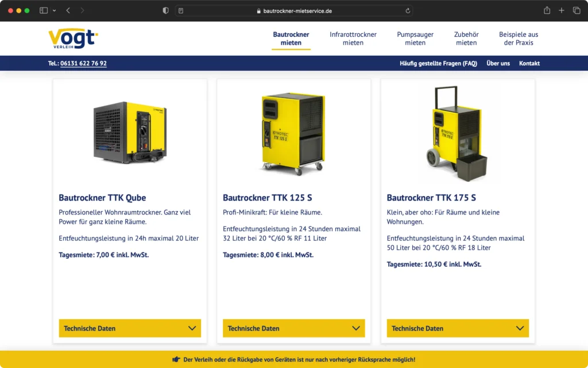Image resolution: width=588 pixels, height=368 pixels.
Task: Click chevron arrow in TTK Qube Technische Daten
Action: 192,328
